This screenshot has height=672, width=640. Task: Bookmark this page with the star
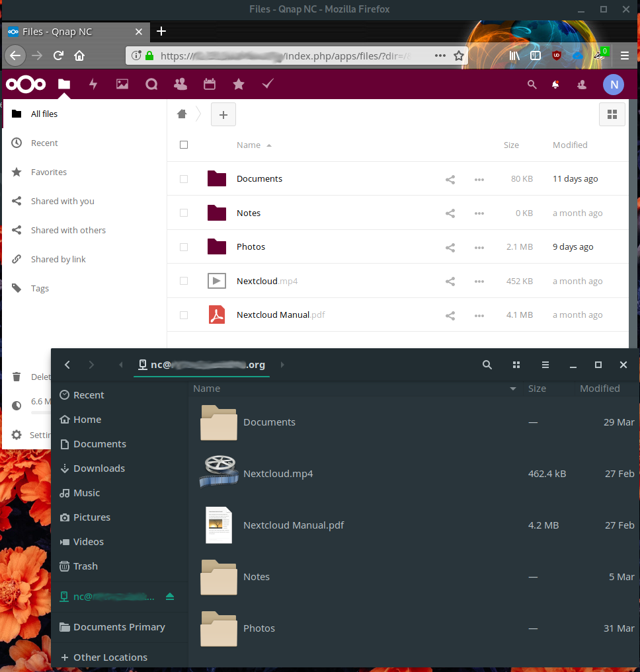(459, 56)
